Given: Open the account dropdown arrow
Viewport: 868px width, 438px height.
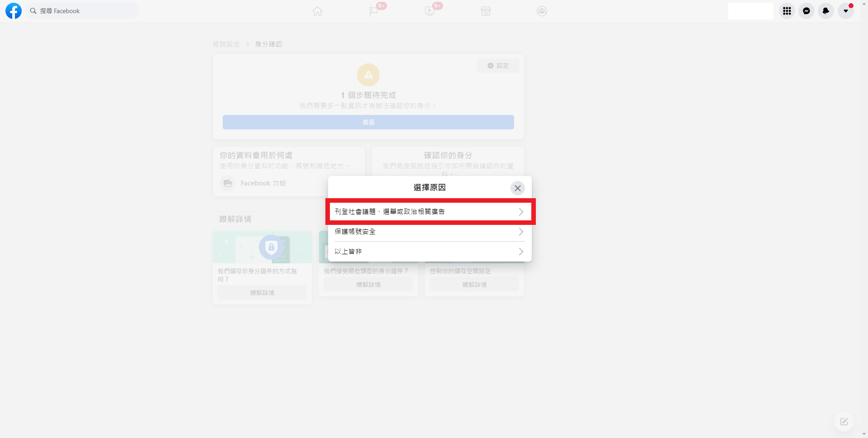Looking at the screenshot, I should point(845,11).
